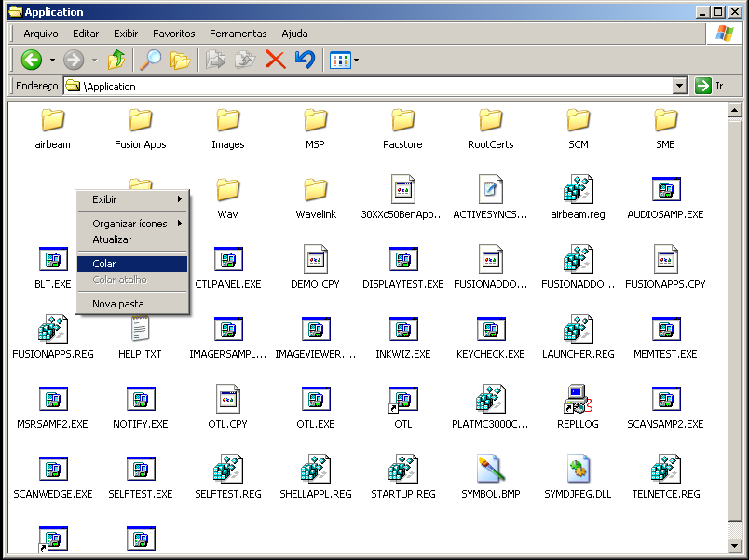
Task: Open the Forward button history dropdown
Action: [95, 61]
